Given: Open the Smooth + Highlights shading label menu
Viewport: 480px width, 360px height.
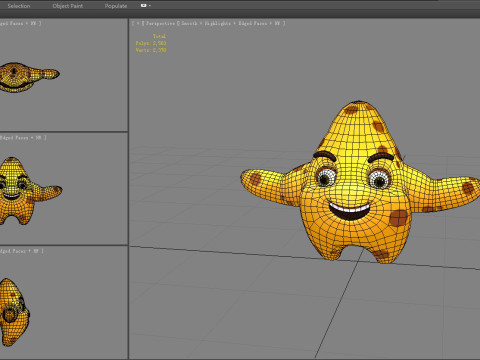Looking at the screenshot, I should [x=206, y=23].
